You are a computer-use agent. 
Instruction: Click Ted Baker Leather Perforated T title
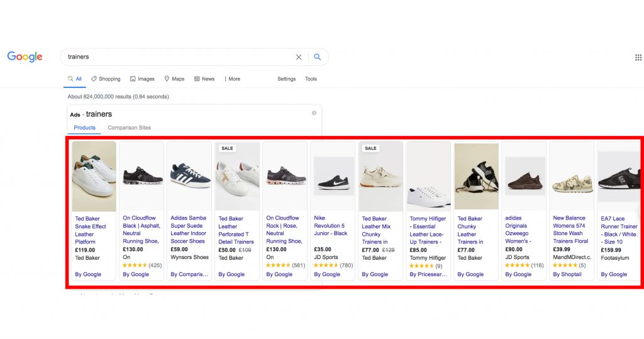[x=236, y=230]
